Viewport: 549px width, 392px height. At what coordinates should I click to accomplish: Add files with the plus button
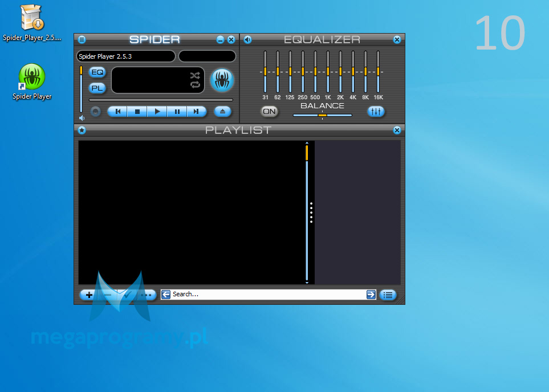coord(89,295)
